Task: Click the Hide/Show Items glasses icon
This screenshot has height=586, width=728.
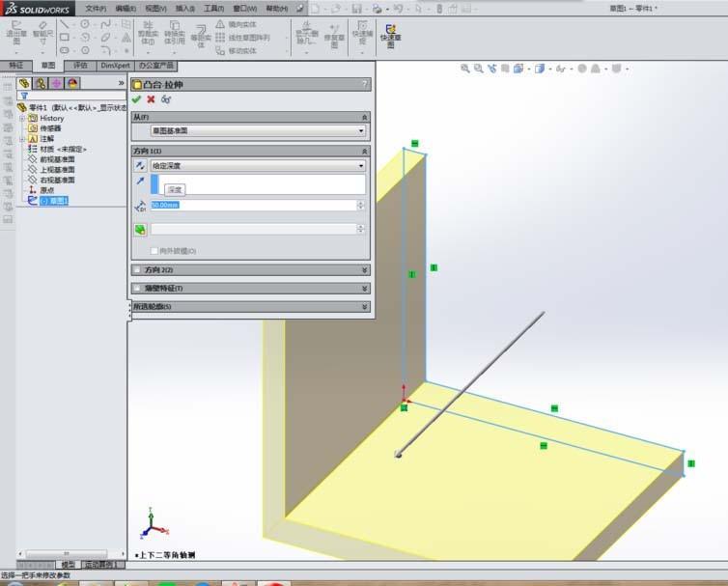Action: 560,69
